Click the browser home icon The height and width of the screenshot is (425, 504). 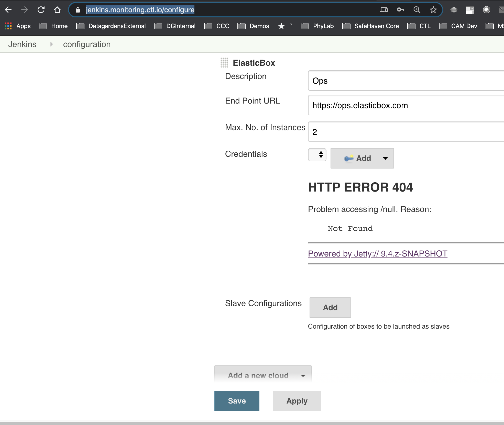pyautogui.click(x=57, y=10)
